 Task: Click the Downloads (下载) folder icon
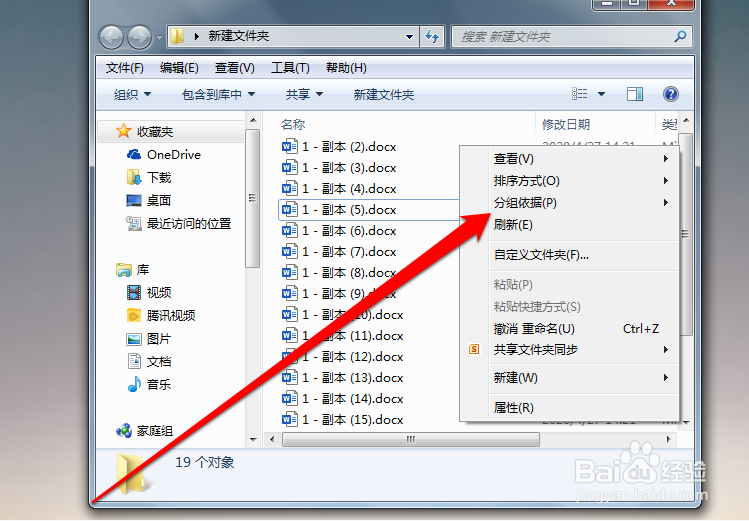134,177
